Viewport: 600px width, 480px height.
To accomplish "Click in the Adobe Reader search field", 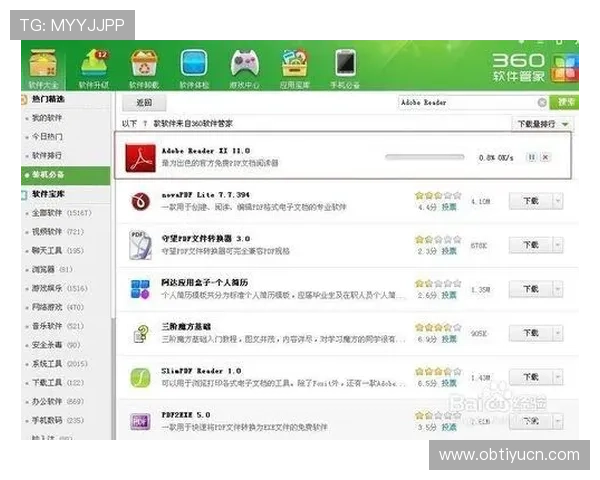I will pyautogui.click(x=467, y=102).
